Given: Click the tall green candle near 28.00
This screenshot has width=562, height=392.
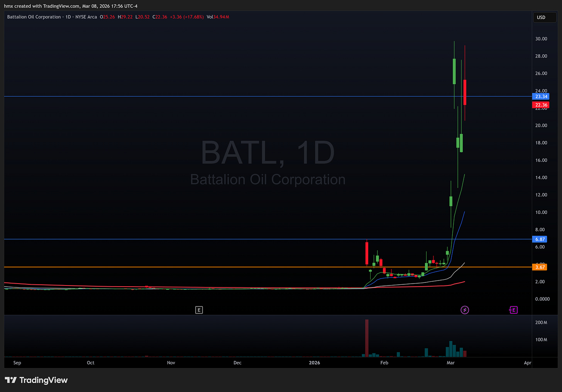Looking at the screenshot, I should pyautogui.click(x=454, y=71).
